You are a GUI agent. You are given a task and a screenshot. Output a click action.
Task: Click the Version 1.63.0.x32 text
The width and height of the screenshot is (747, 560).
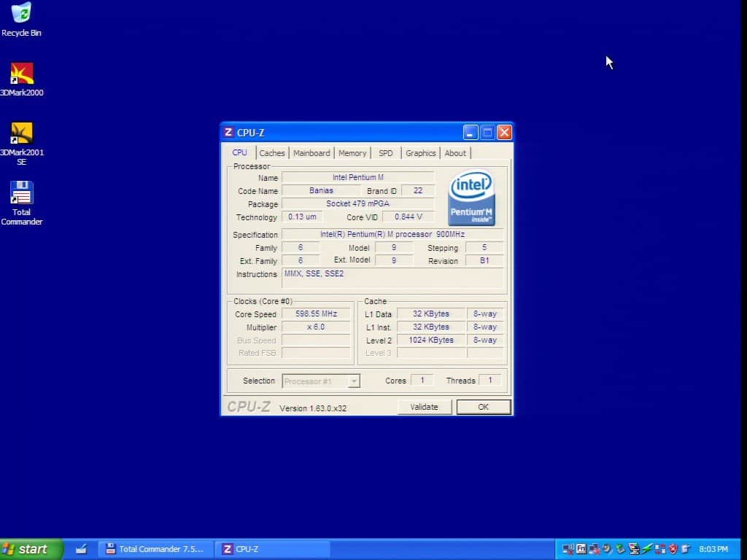[313, 408]
